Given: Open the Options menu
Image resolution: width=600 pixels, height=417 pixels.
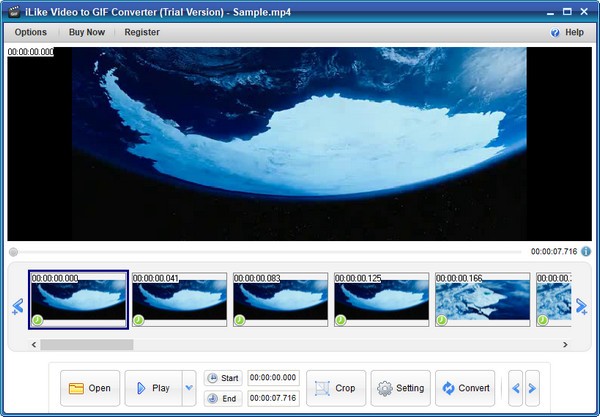Looking at the screenshot, I should 30,32.
